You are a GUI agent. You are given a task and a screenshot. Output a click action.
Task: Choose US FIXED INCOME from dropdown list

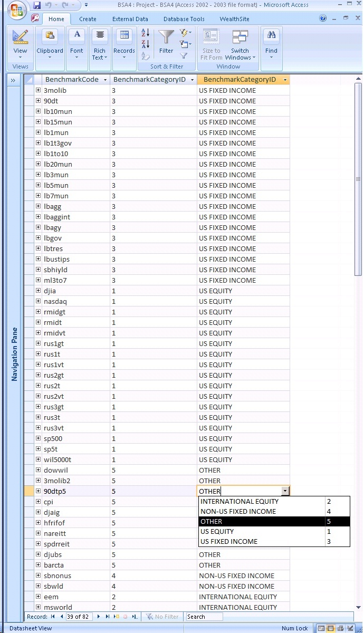(x=274, y=542)
